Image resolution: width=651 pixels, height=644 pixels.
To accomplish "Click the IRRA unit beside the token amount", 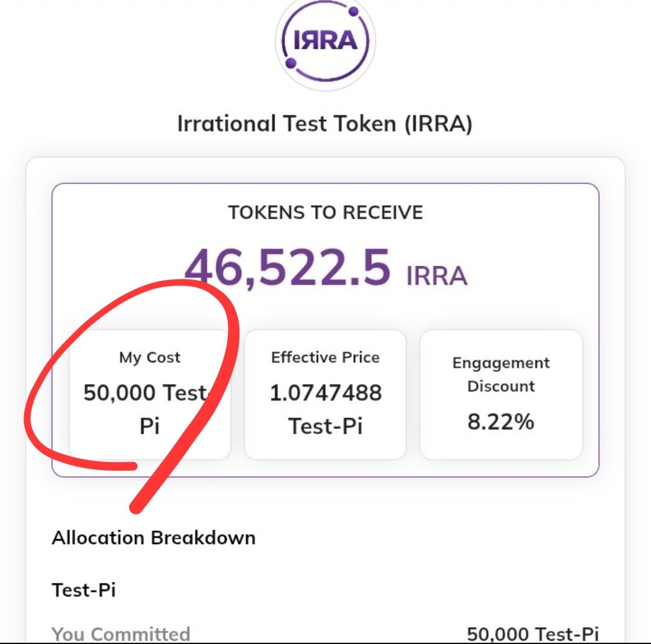I will click(x=436, y=275).
